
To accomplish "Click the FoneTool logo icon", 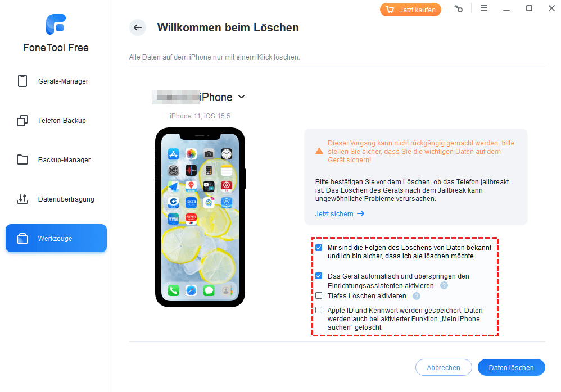I will point(56,24).
